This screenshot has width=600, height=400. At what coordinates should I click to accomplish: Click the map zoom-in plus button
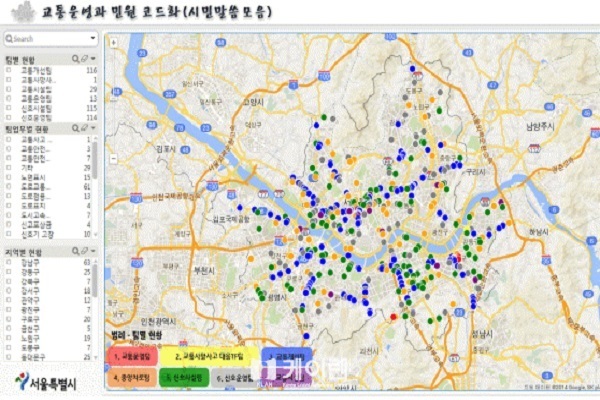point(114,43)
